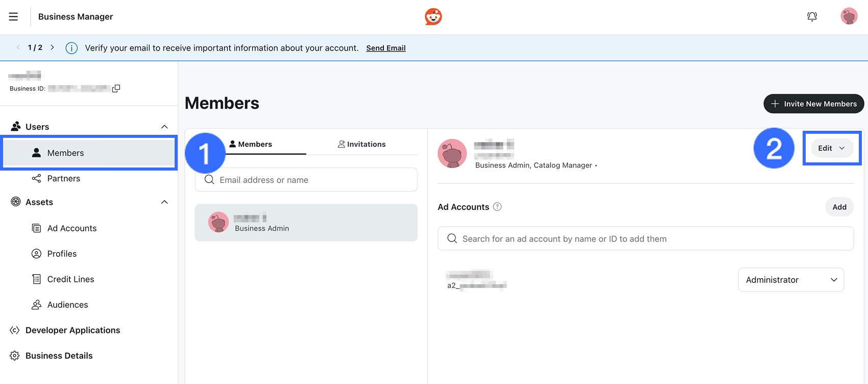
Task: Click Invite New Members button
Action: [813, 104]
